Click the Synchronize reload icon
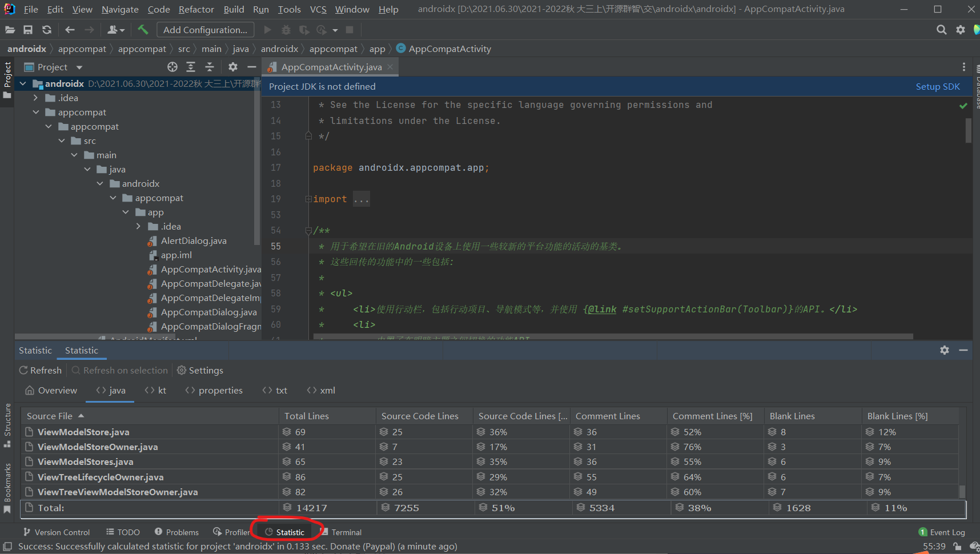 [47, 30]
